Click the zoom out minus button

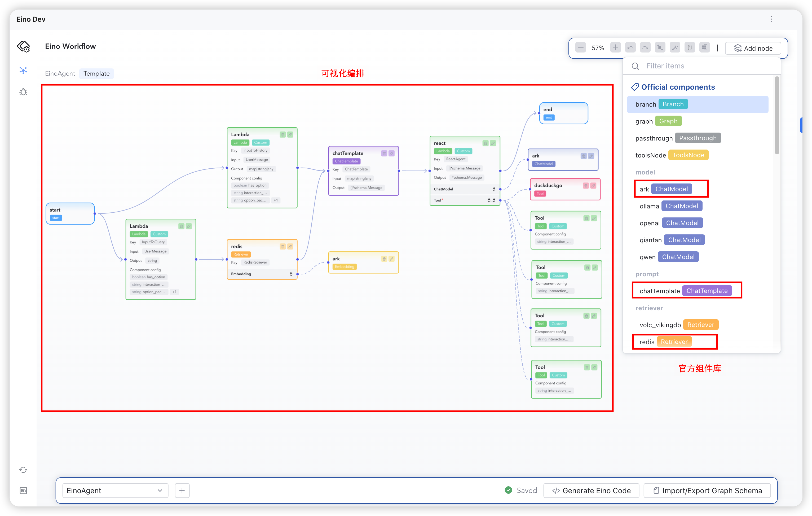point(580,47)
